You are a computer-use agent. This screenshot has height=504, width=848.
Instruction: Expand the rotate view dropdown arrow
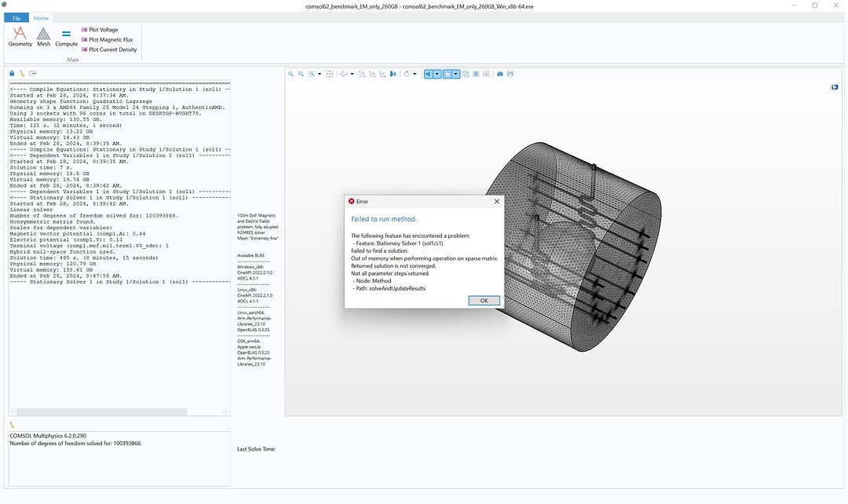point(415,73)
